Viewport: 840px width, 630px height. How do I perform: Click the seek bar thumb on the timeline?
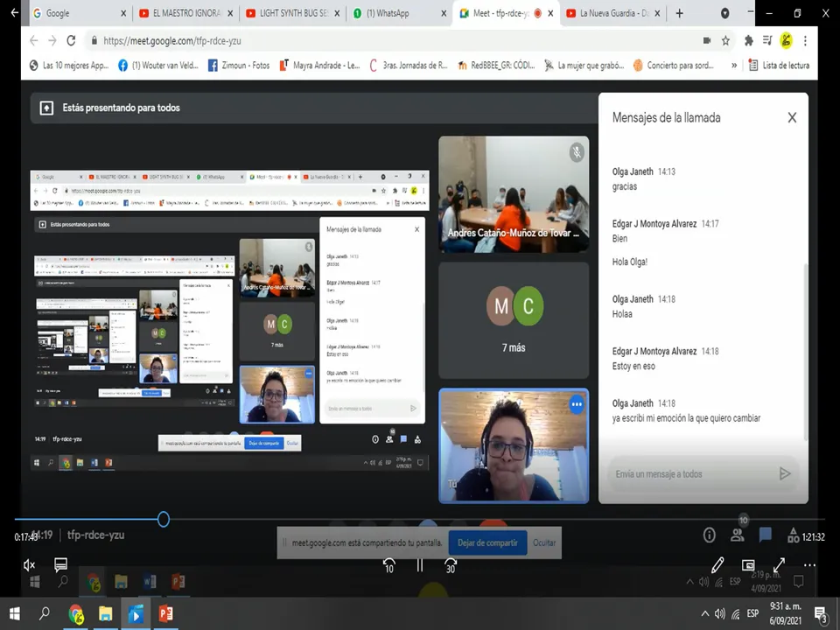[164, 519]
